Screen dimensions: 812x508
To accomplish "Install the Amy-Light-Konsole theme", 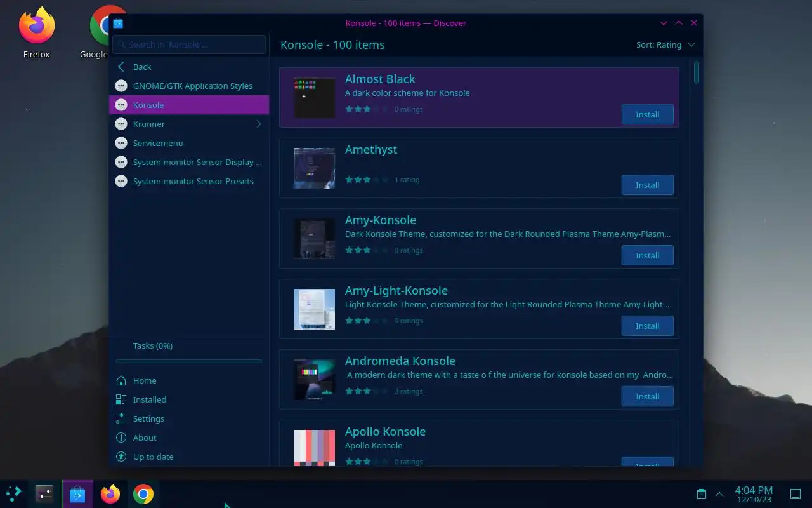I will (x=647, y=326).
